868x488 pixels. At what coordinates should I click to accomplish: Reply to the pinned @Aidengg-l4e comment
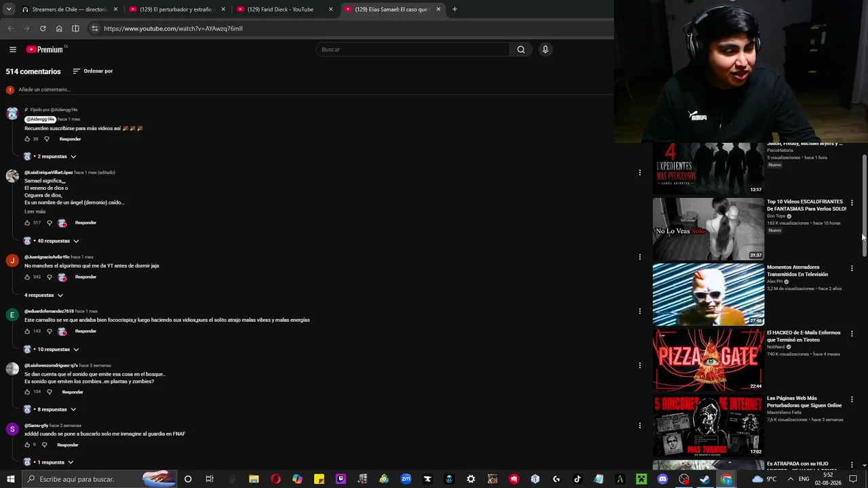point(70,139)
